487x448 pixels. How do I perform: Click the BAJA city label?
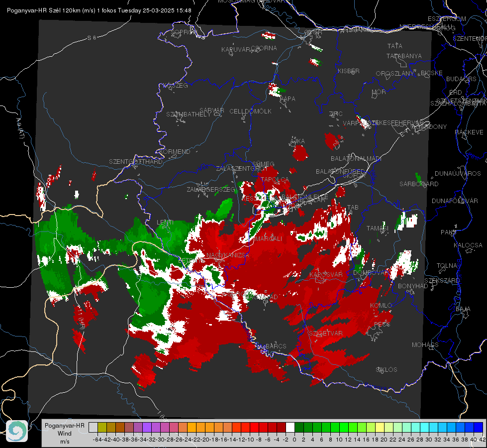coord(463,309)
